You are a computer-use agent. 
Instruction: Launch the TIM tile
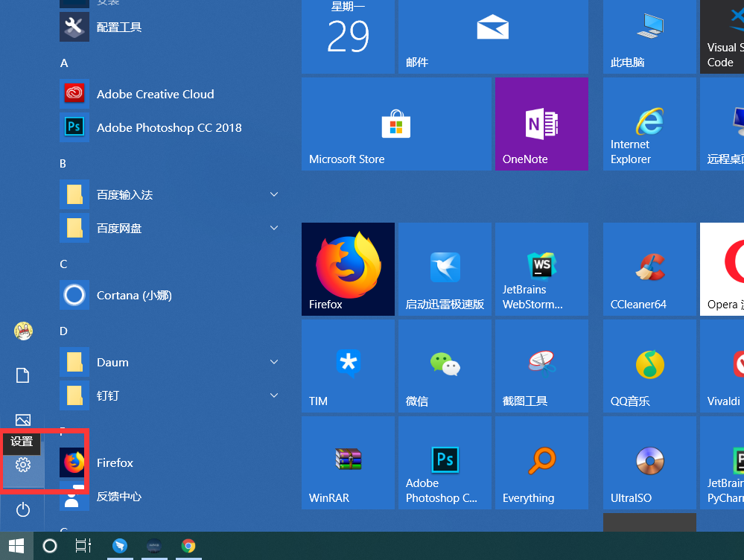[348, 366]
